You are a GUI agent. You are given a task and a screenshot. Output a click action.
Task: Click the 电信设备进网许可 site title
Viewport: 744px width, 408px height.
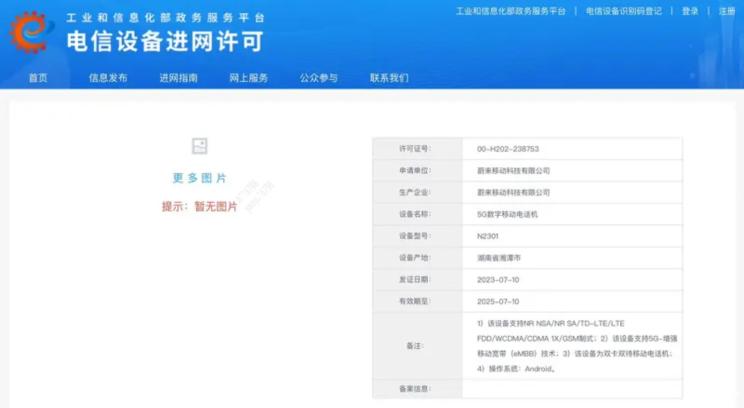coord(165,41)
